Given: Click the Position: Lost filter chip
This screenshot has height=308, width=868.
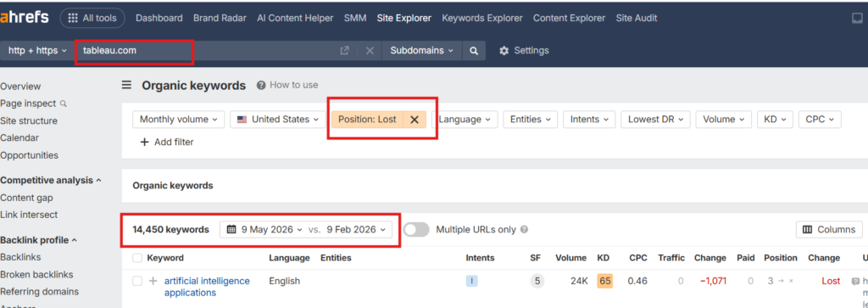Looking at the screenshot, I should (367, 119).
